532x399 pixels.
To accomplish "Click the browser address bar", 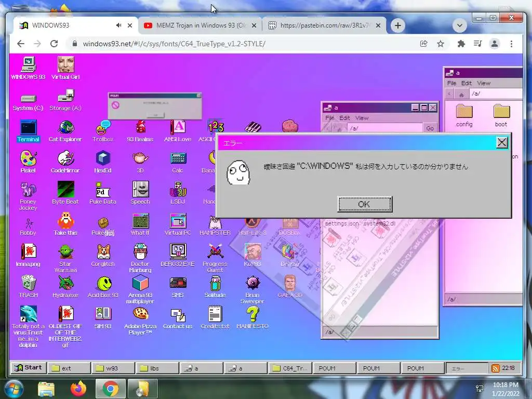I will 244,44.
